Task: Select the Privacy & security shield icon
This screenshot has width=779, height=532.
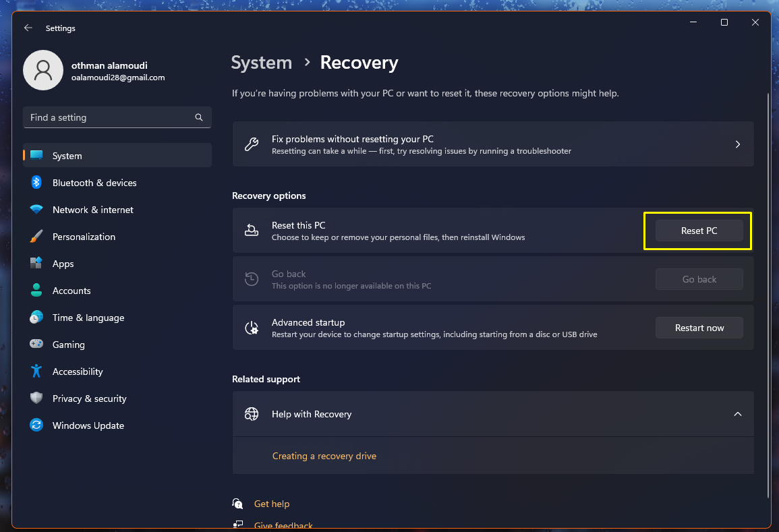Action: (x=36, y=398)
